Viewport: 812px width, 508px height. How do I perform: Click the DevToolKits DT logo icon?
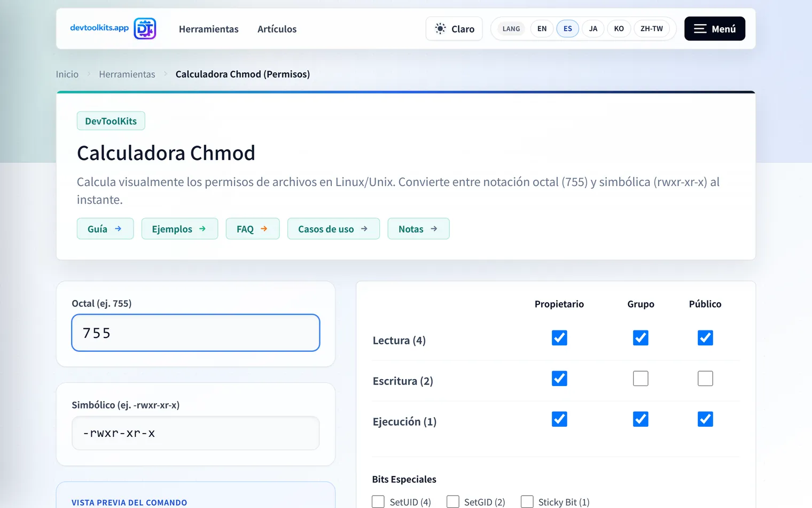pos(145,28)
